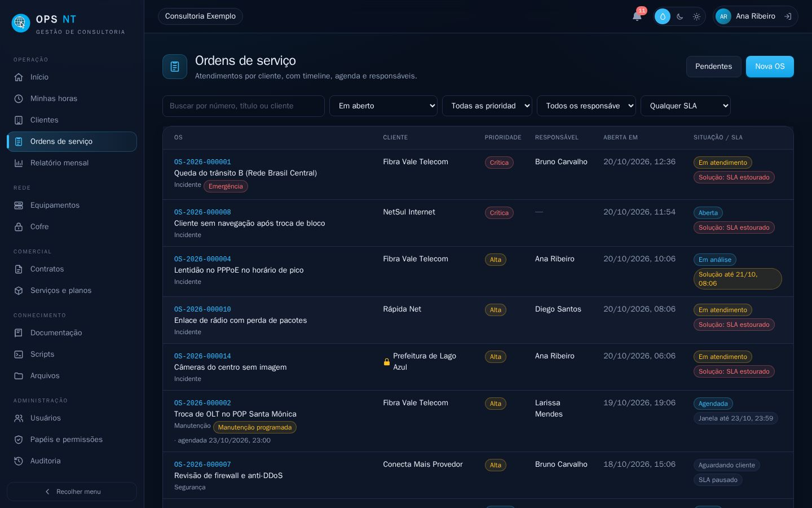Viewport: 812px width, 508px height.
Task: Open Minhas horas page
Action: click(72, 99)
